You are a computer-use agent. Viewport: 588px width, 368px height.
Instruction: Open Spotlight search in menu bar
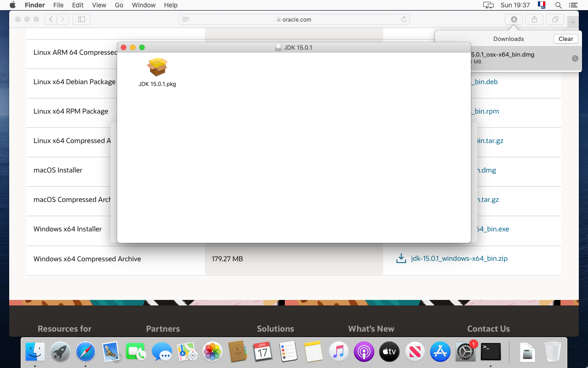tap(559, 5)
